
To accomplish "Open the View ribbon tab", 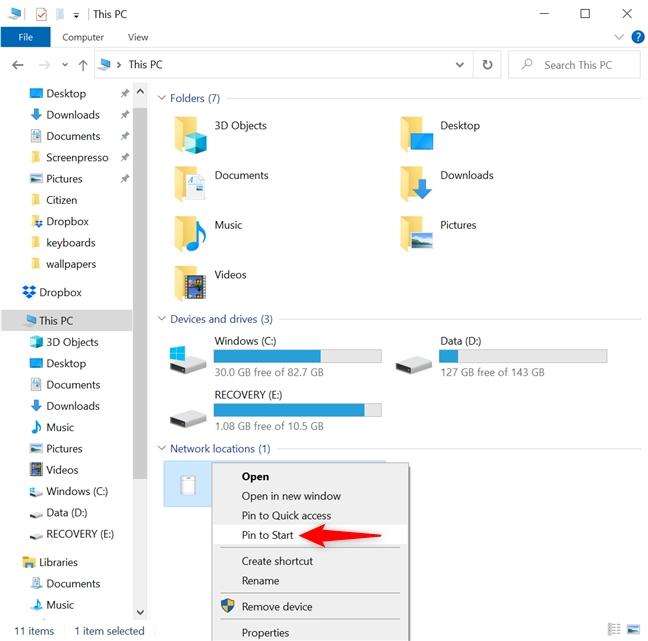I will 138,37.
